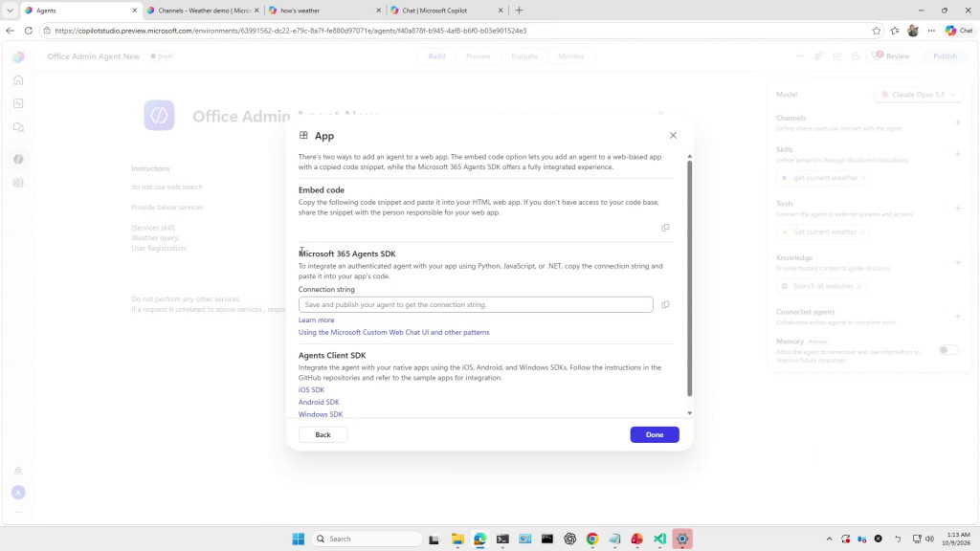Copy the embed code snippet
980x551 pixels.
[x=666, y=228]
